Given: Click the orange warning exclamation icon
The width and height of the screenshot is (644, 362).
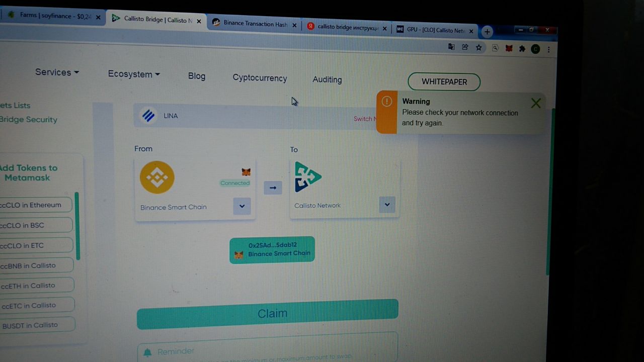Looking at the screenshot, I should (386, 102).
